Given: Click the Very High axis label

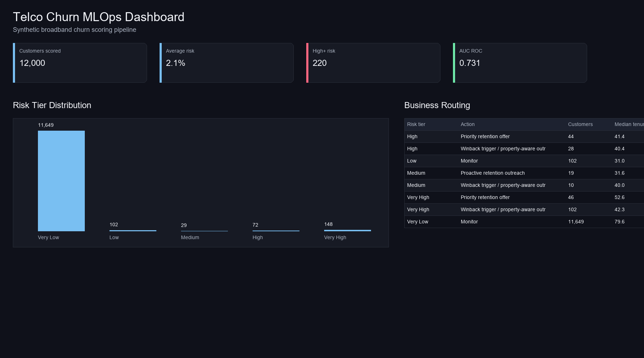Looking at the screenshot, I should [x=335, y=237].
